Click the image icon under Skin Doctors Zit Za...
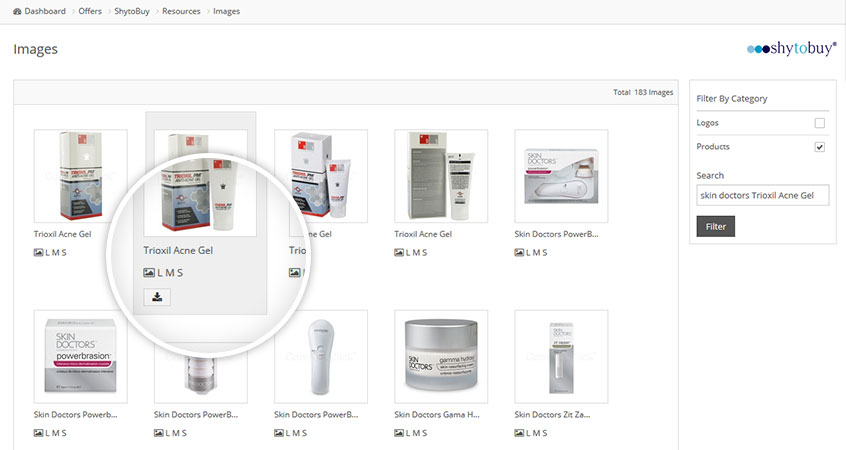The height and width of the screenshot is (450, 846). (519, 433)
